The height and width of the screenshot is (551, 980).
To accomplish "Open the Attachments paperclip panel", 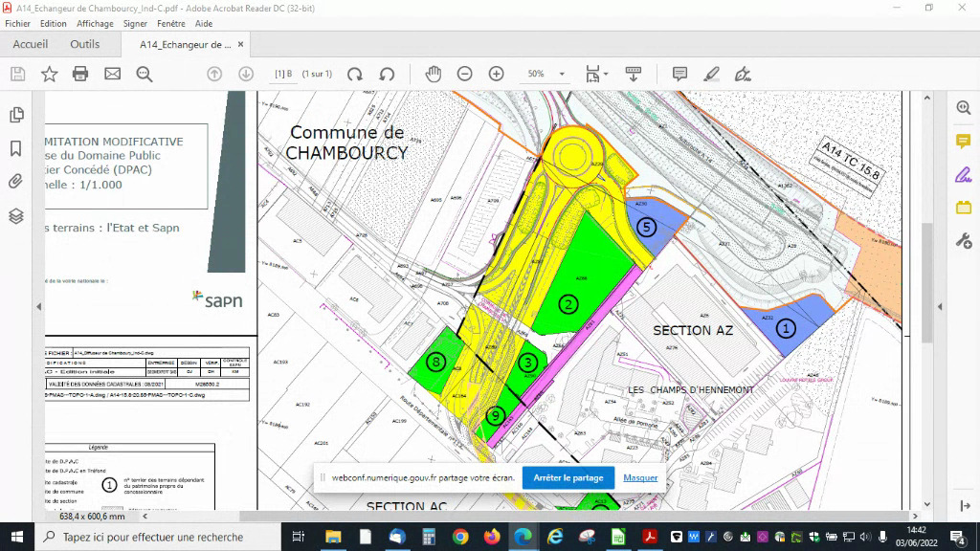I will pyautogui.click(x=16, y=182).
